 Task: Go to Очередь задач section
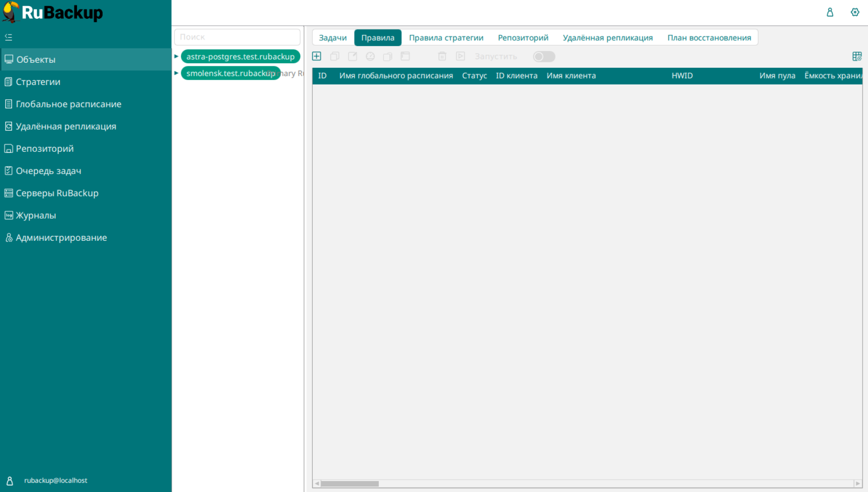48,171
